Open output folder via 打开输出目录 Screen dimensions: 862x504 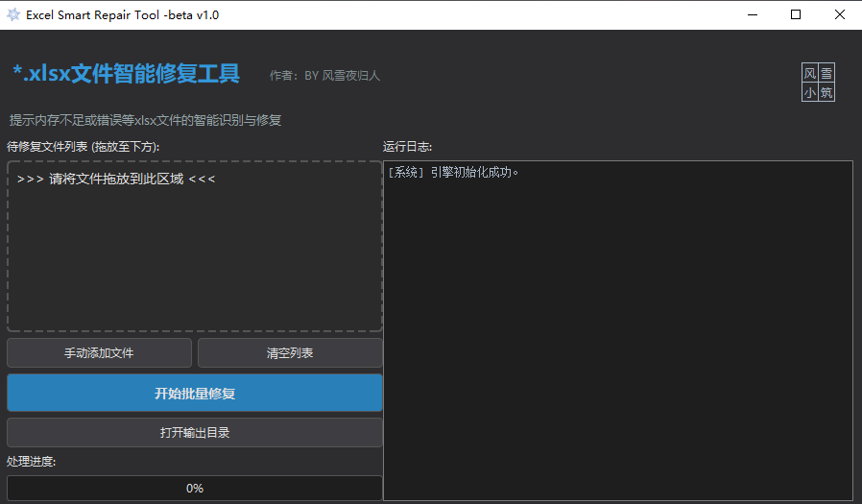click(x=195, y=433)
